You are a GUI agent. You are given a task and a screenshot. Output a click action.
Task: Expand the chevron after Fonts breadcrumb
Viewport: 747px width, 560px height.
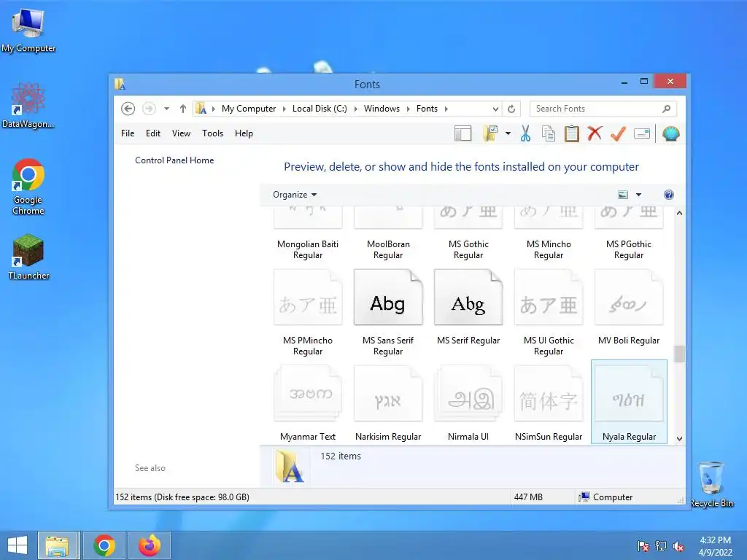click(x=446, y=109)
